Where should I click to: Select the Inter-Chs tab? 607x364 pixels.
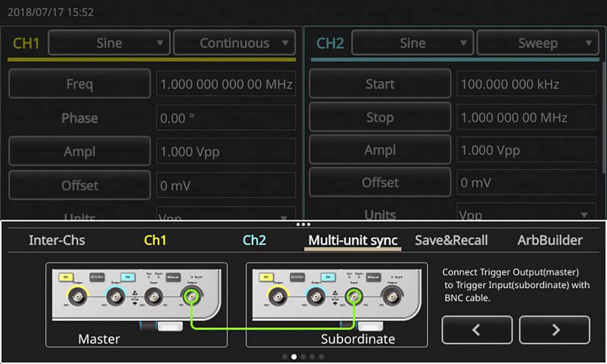coord(56,240)
